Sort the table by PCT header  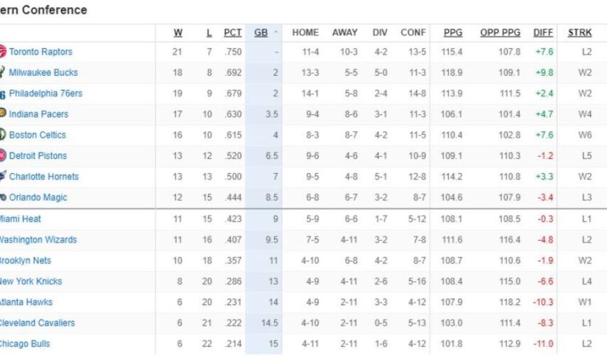click(x=233, y=33)
